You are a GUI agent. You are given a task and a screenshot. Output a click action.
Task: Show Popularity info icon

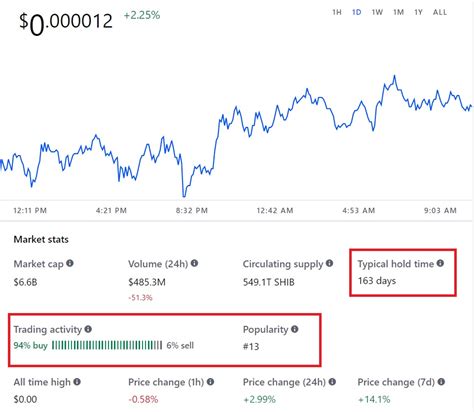(295, 329)
